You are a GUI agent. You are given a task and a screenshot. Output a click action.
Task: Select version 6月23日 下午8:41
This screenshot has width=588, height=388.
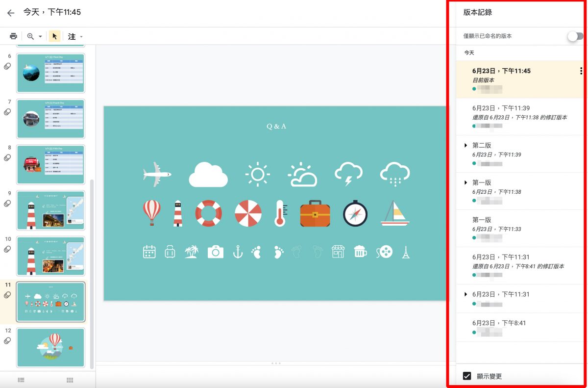click(x=521, y=328)
